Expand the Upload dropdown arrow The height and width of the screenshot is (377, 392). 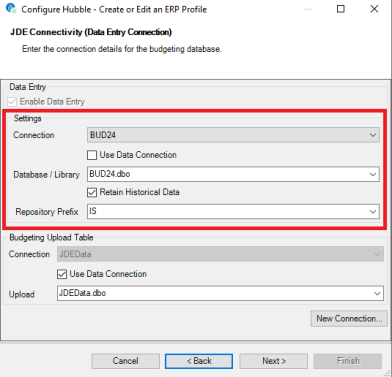point(377,293)
